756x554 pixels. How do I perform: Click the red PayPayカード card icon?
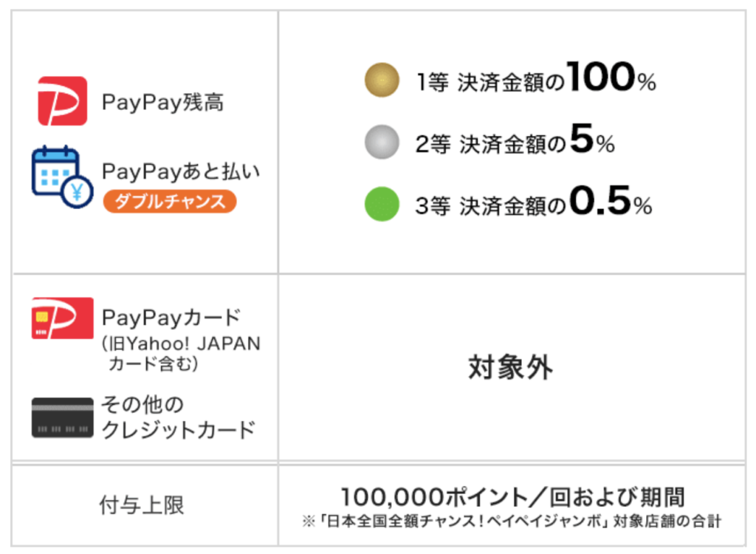(x=63, y=318)
